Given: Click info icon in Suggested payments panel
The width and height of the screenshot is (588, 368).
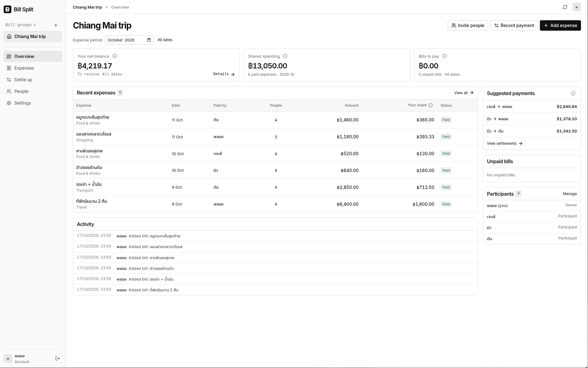Looking at the screenshot, I should coord(573,93).
